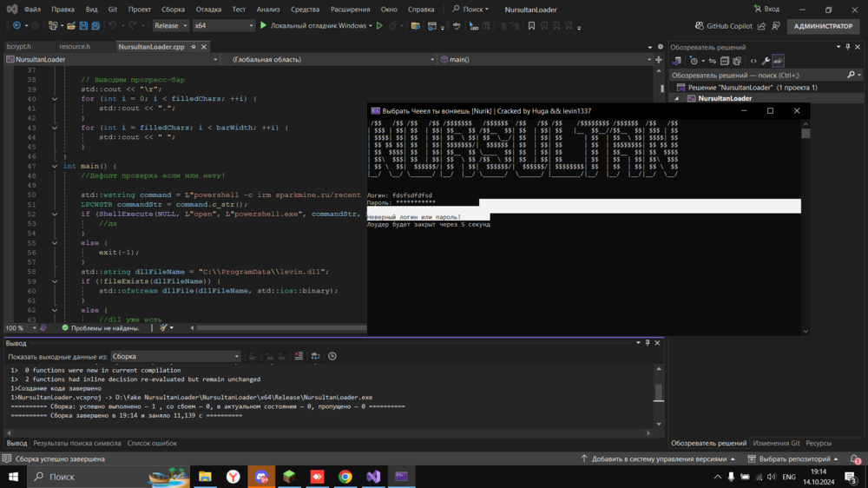Click 'Добавить в систему управления версиями'

pyautogui.click(x=658, y=458)
